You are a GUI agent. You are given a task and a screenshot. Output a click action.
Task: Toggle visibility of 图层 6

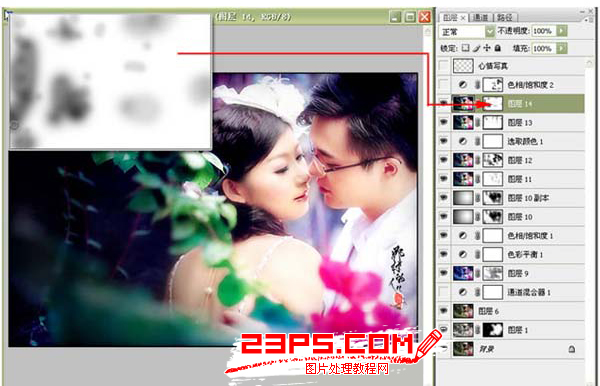coord(443,311)
